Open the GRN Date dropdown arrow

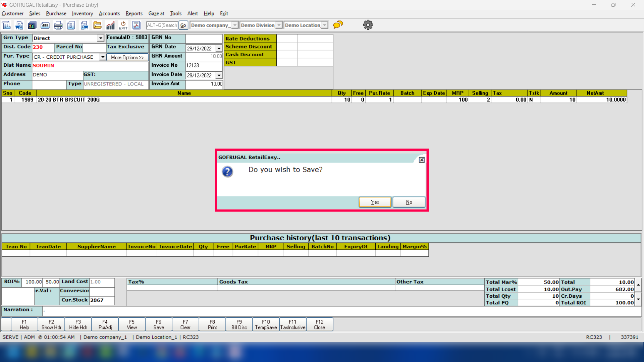[x=219, y=49]
